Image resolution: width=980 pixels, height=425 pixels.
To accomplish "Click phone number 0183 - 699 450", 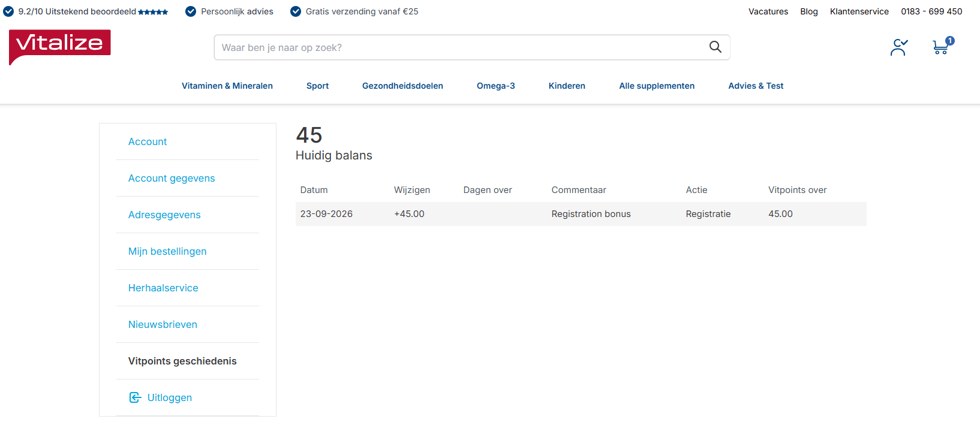I will click(x=931, y=11).
